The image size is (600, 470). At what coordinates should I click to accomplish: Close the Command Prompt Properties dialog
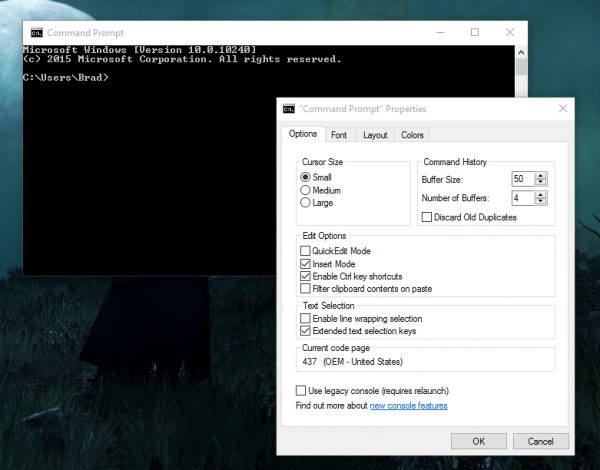point(562,108)
